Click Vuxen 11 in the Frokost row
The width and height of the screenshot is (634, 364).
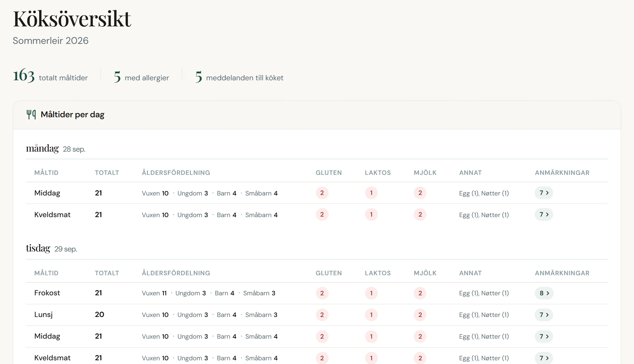154,293
